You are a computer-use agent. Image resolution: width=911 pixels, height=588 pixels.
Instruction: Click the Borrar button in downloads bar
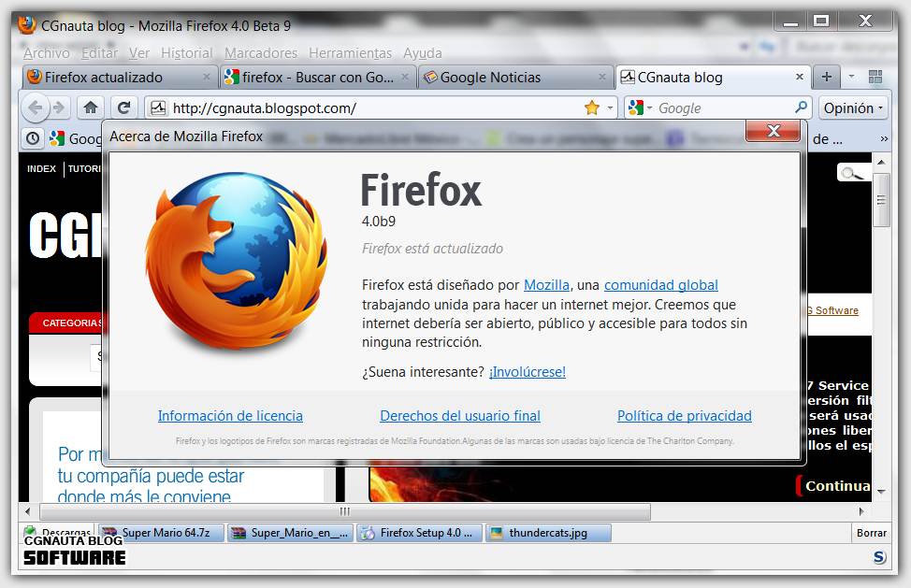tap(872, 533)
